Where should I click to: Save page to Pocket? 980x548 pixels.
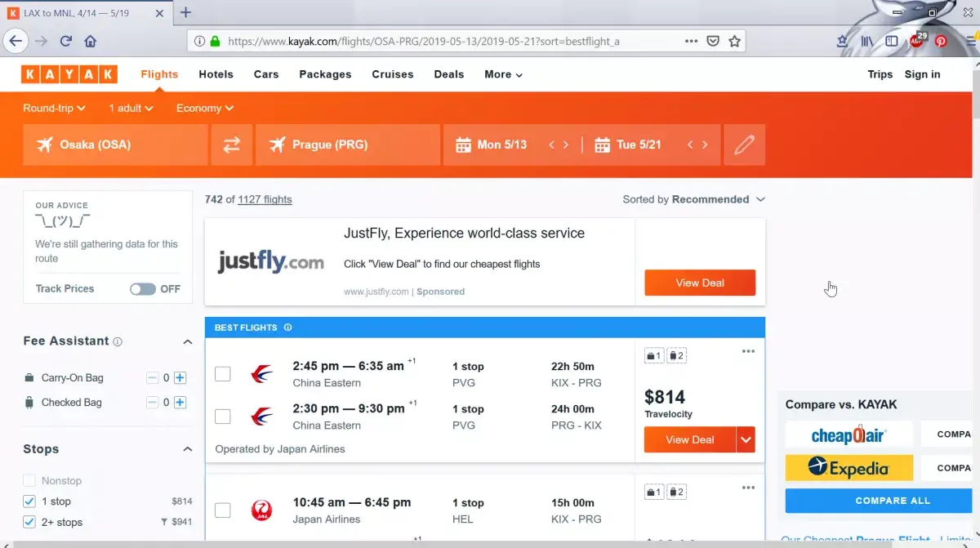(713, 41)
